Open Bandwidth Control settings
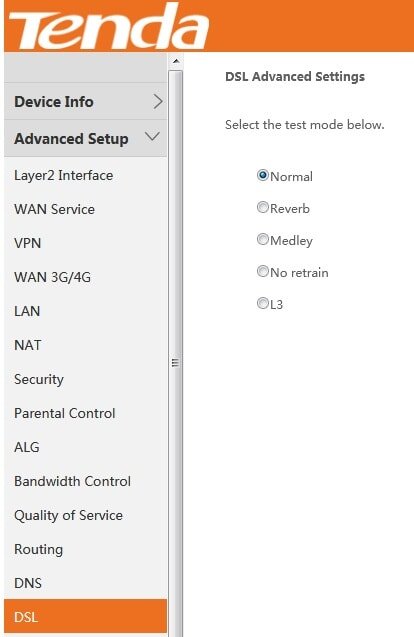The image size is (414, 637). (x=72, y=481)
